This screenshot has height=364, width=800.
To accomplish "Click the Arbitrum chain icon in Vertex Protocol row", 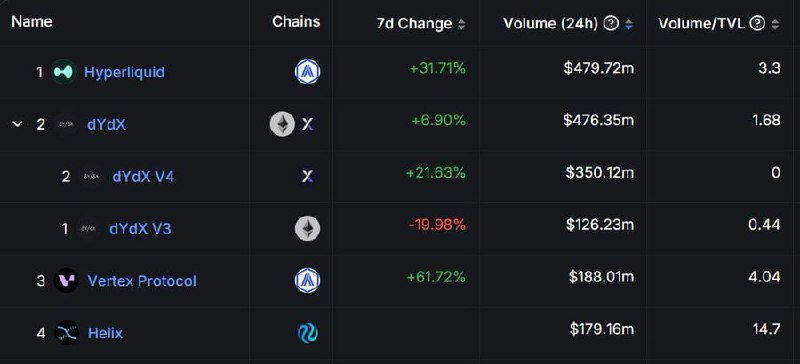I will point(307,280).
